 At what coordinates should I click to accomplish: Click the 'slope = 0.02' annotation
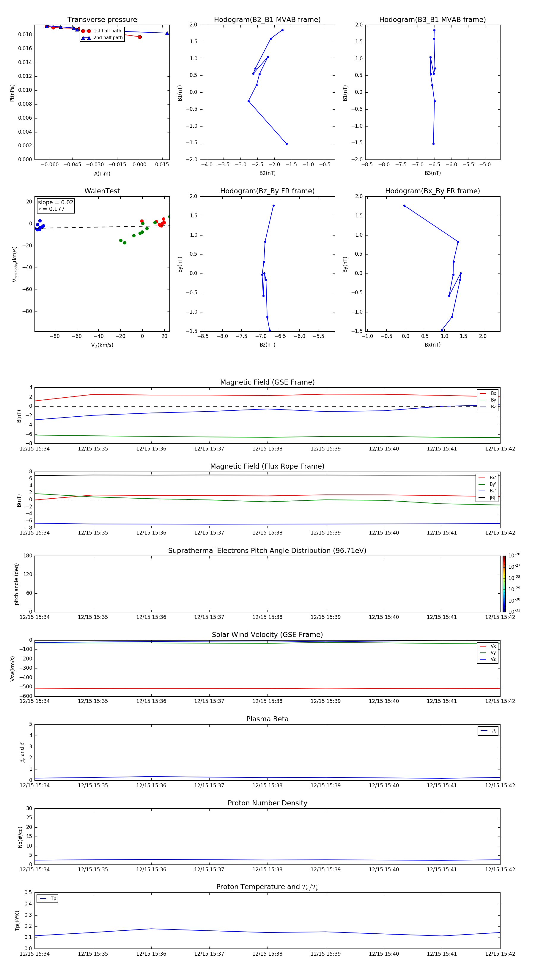[x=56, y=203]
